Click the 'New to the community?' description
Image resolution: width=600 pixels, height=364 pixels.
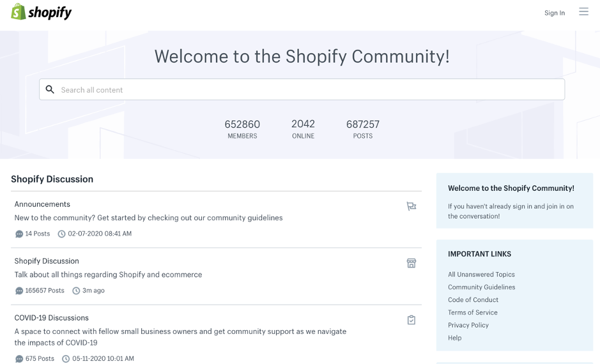tap(148, 218)
